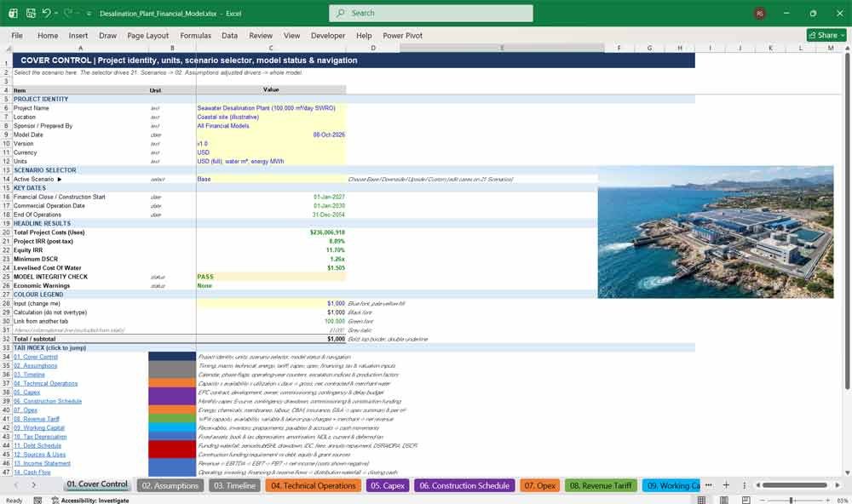This screenshot has width=852, height=504.
Task: Click the Save icon in Quick Access Toolbar
Action: (x=31, y=13)
